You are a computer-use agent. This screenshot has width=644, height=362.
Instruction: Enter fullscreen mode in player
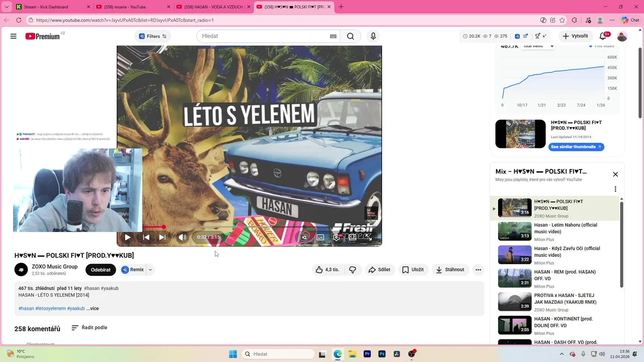(369, 237)
